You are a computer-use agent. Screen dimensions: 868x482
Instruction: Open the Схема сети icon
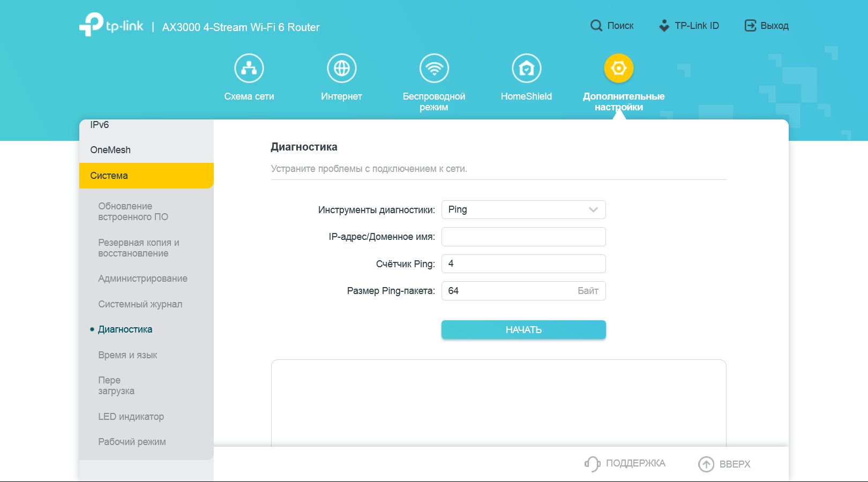point(249,69)
